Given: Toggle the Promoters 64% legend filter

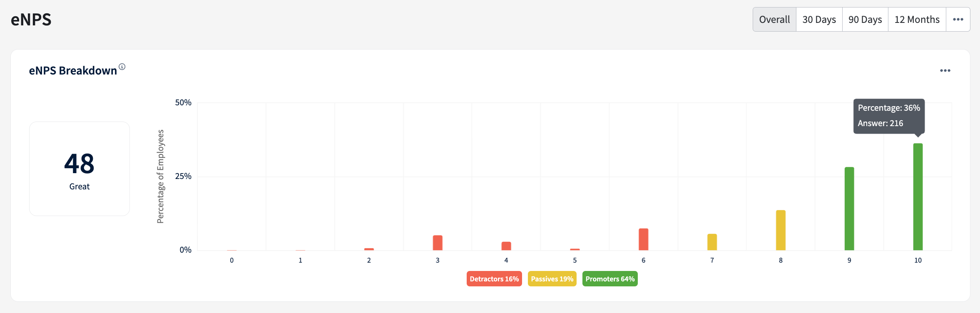Looking at the screenshot, I should coord(610,279).
